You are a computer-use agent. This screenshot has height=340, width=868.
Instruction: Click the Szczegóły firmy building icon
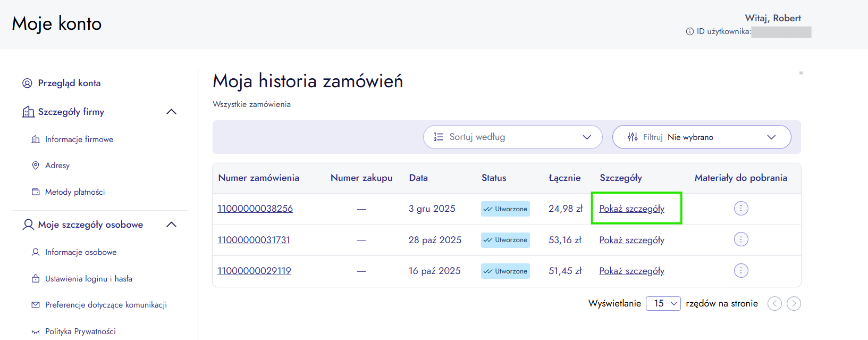(28, 112)
